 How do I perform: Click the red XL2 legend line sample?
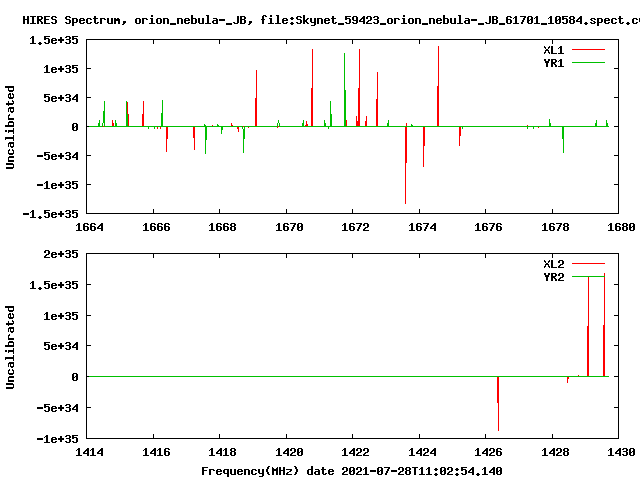click(x=588, y=264)
